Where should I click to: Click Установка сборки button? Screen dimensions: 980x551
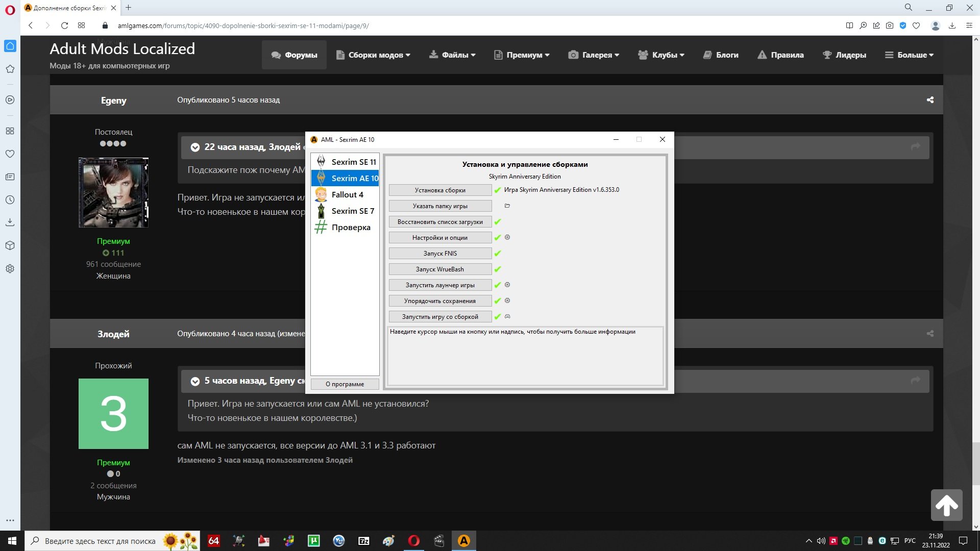[440, 190]
